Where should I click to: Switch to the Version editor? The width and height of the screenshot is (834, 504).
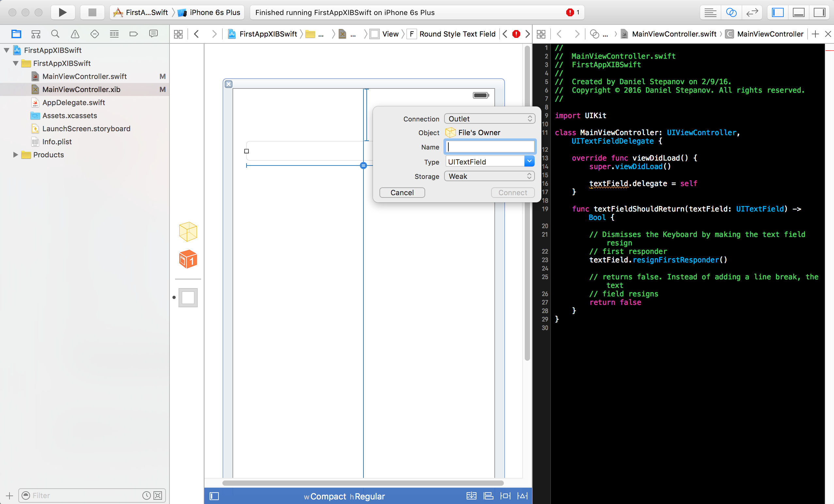(x=752, y=12)
